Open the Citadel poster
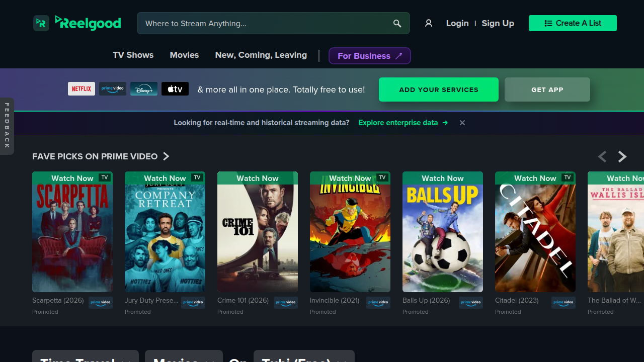Screen dimensions: 644x362 535,232
